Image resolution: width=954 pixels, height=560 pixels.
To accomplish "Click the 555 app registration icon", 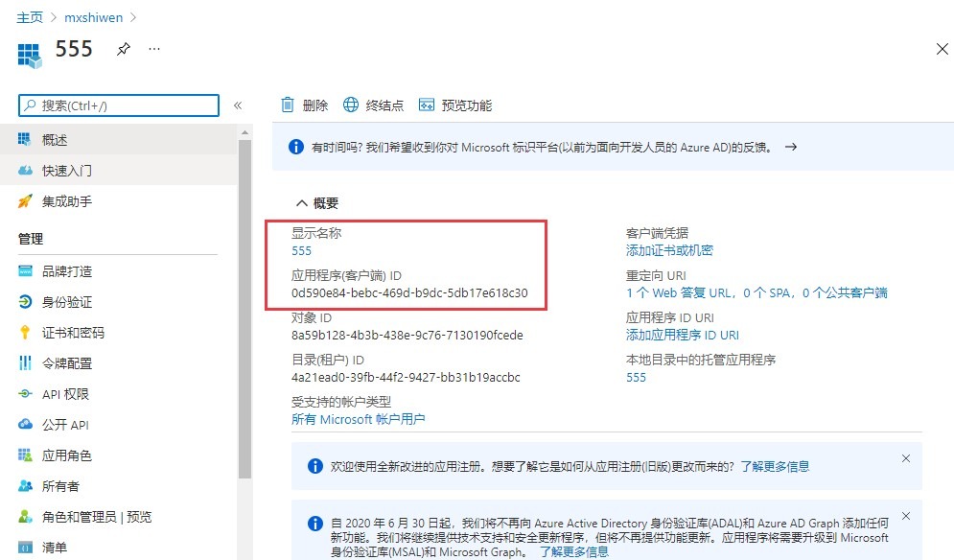I will [x=30, y=56].
